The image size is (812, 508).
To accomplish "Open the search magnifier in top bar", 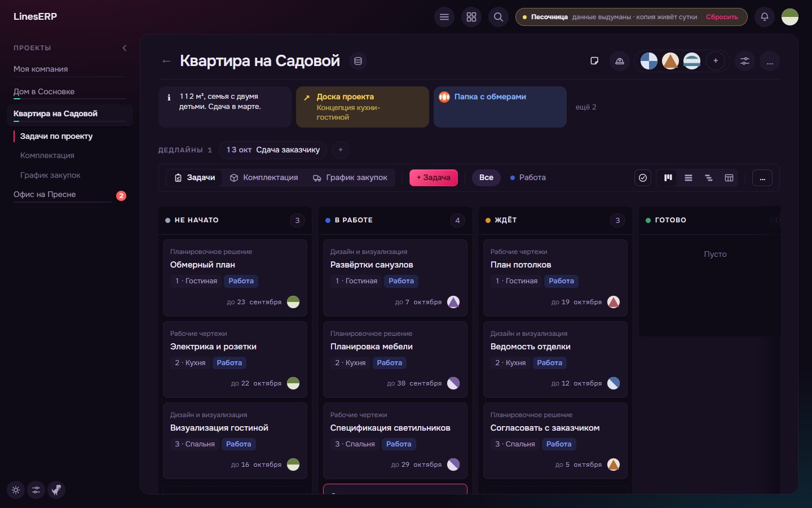I will (498, 17).
